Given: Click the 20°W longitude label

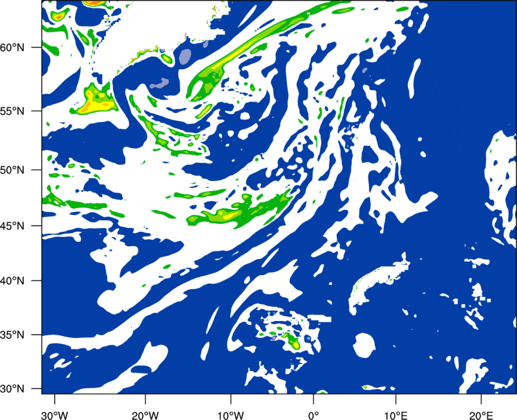Looking at the screenshot, I should (x=145, y=415).
